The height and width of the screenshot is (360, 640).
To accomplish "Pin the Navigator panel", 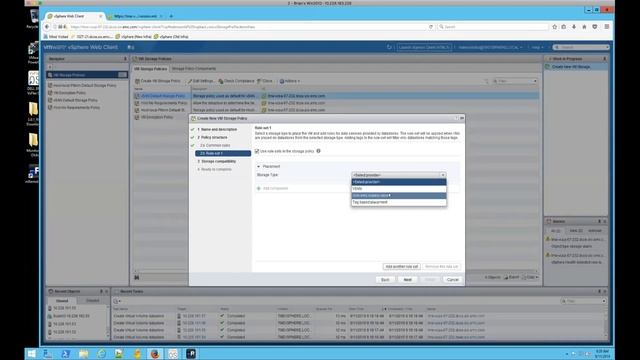I will tap(125, 59).
